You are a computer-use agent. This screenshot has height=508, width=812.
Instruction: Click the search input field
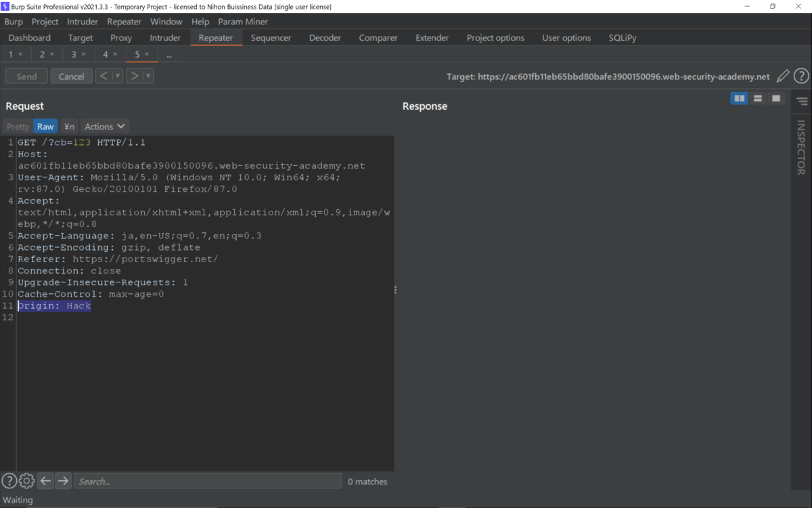tap(207, 481)
